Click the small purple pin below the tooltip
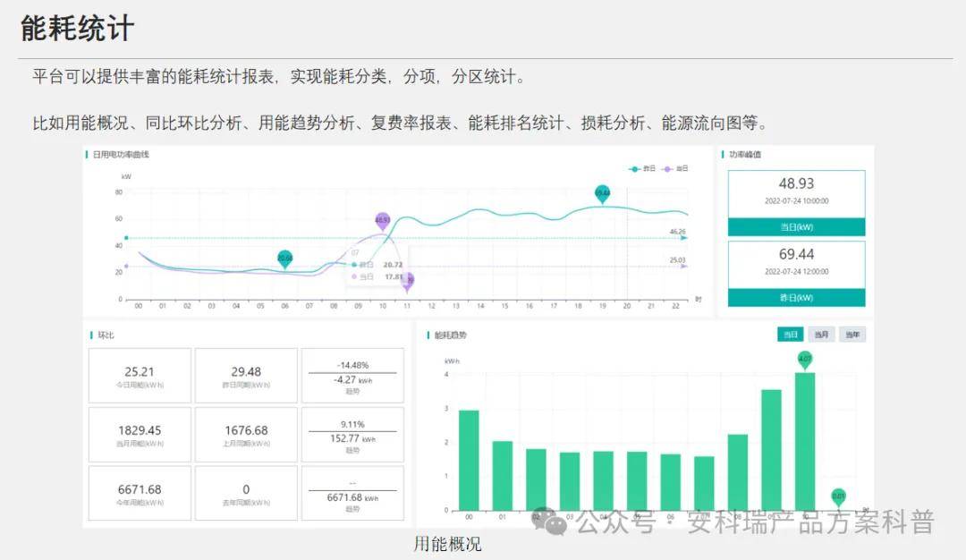 (x=408, y=280)
